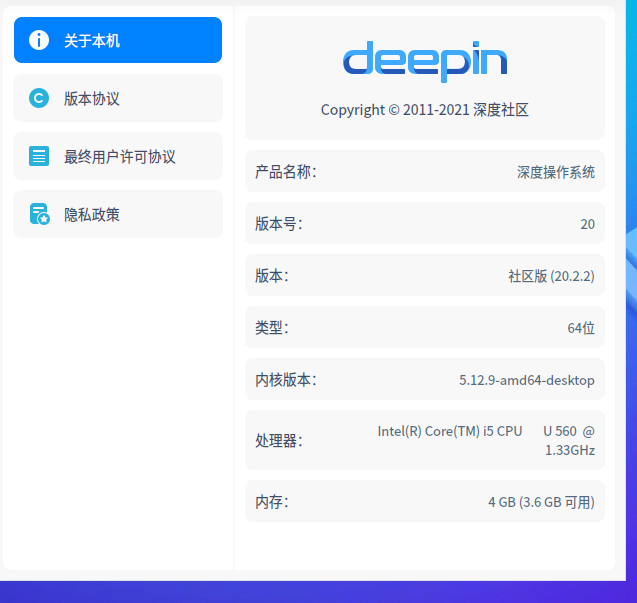Click the 深度操作系统 value
Viewport: 637px width, 603px height.
pos(556,172)
